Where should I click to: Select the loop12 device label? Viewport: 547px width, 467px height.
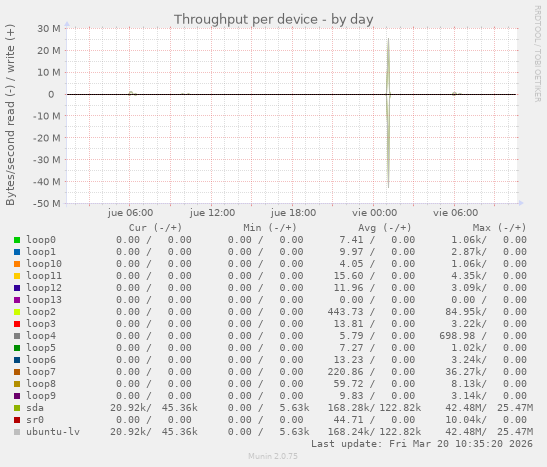tap(44, 287)
